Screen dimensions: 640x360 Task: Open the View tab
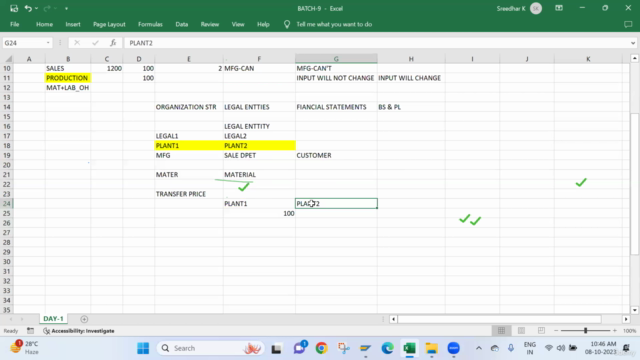pyautogui.click(x=238, y=24)
